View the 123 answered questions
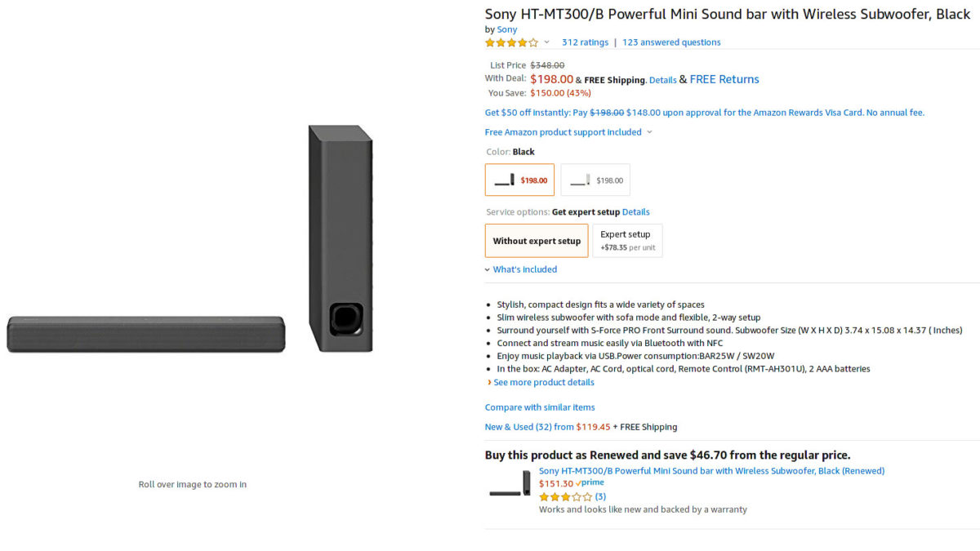The height and width of the screenshot is (551, 980). pos(671,42)
